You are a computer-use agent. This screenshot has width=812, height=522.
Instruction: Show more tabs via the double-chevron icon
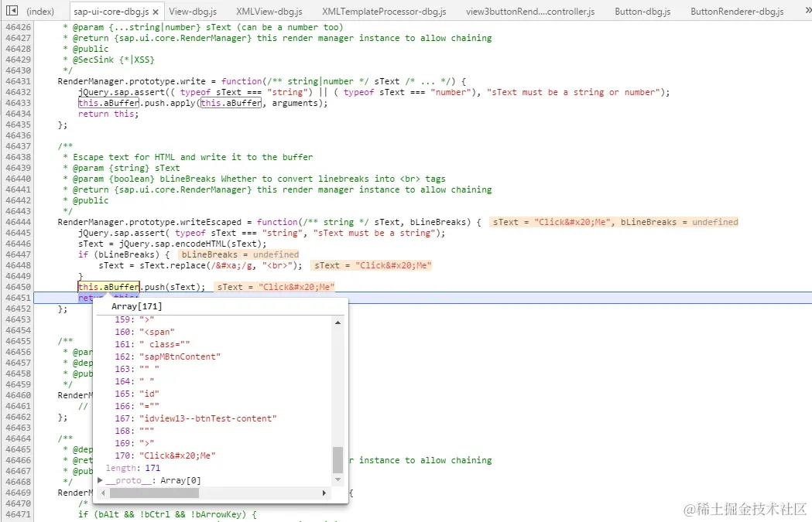click(808, 10)
